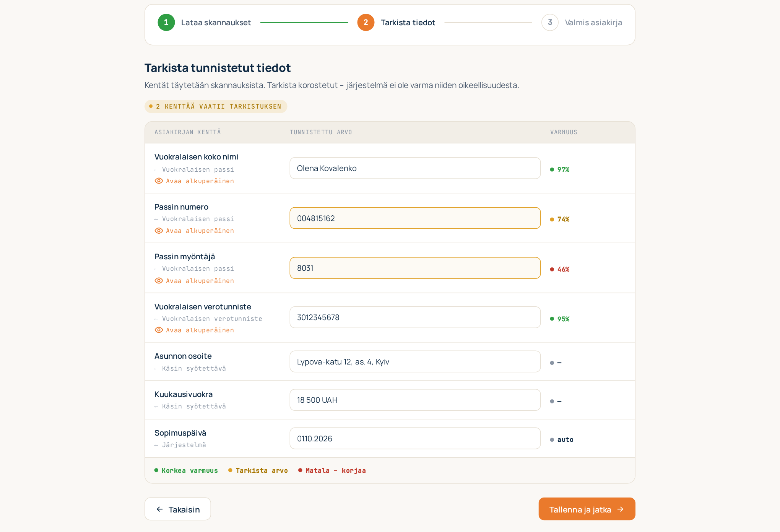Open original link for Vuokralaisen verotunniste
This screenshot has height=532, width=780.
(194, 330)
